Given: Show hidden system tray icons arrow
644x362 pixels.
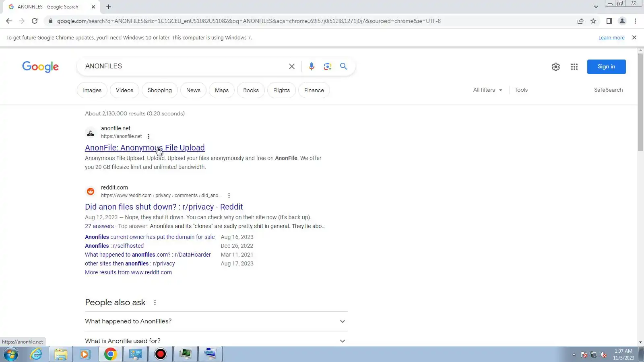Looking at the screenshot, I should pos(574,354).
